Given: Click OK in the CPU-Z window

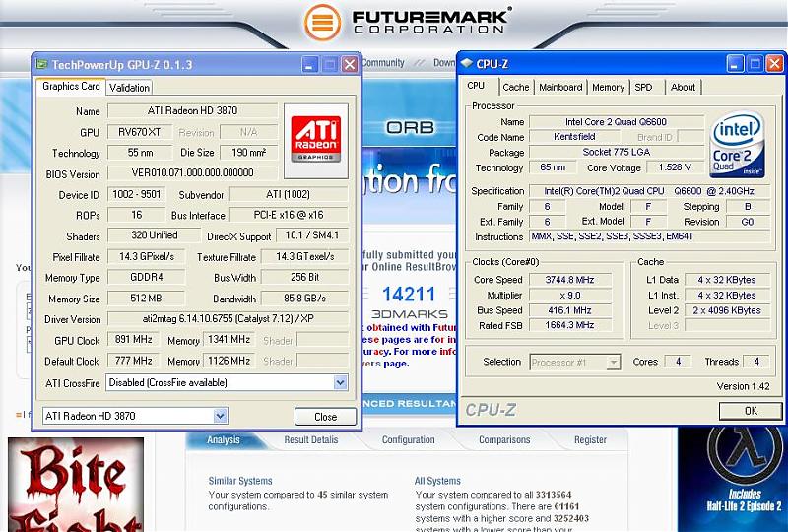Looking at the screenshot, I should (751, 411).
